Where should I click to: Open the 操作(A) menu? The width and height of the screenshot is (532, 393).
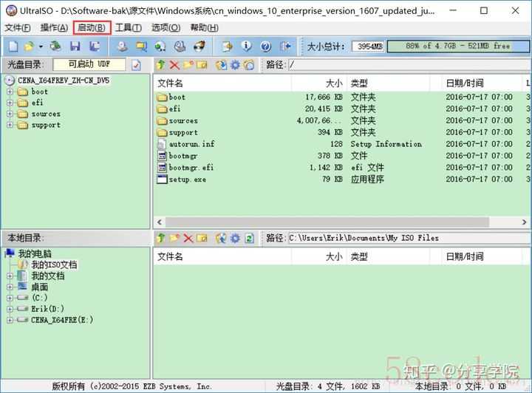tap(54, 28)
